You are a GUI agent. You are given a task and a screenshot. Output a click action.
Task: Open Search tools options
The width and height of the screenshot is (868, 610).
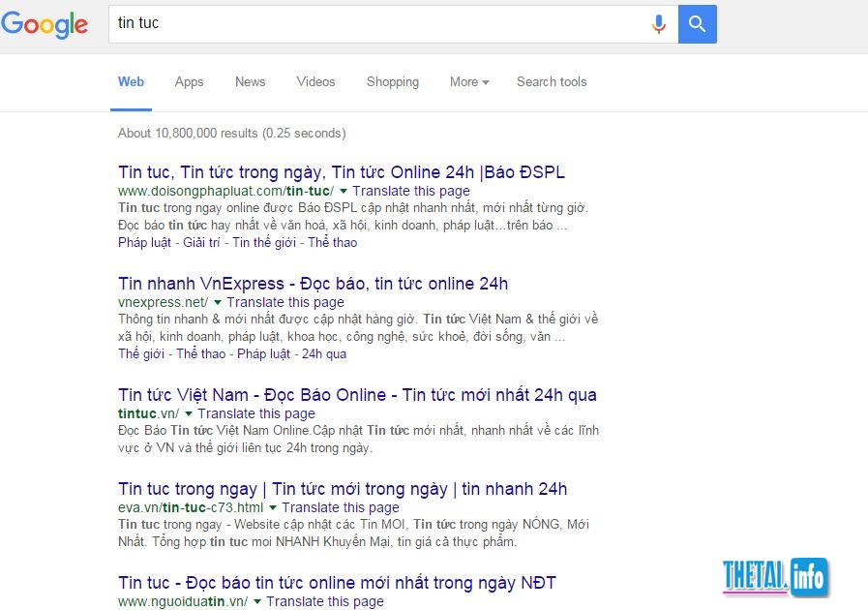(x=552, y=82)
